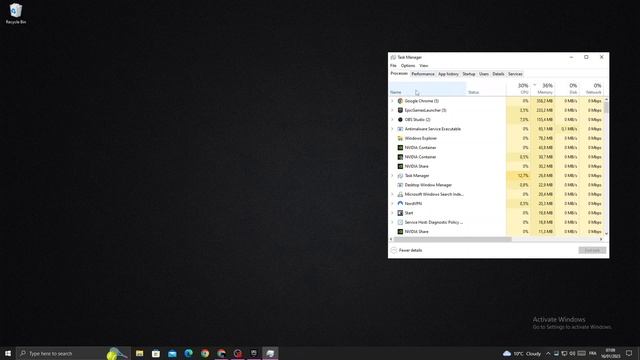Select the OBS Studio 7.0% CPU cell
The image size is (640, 360).
(x=518, y=120)
